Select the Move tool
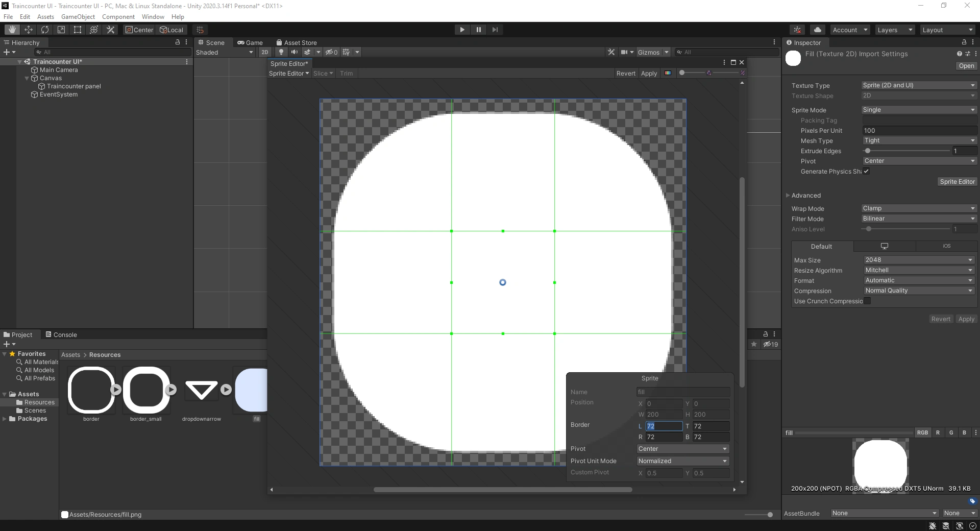This screenshot has height=531, width=980. coord(29,30)
